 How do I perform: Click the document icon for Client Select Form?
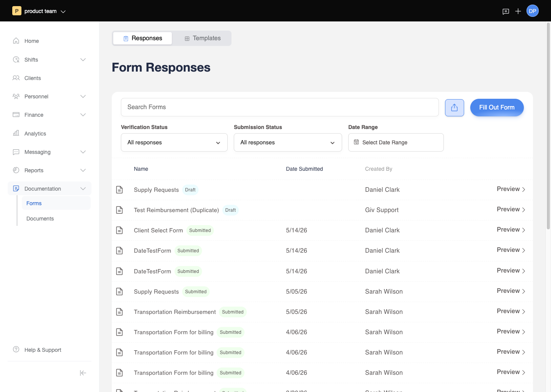pos(119,230)
